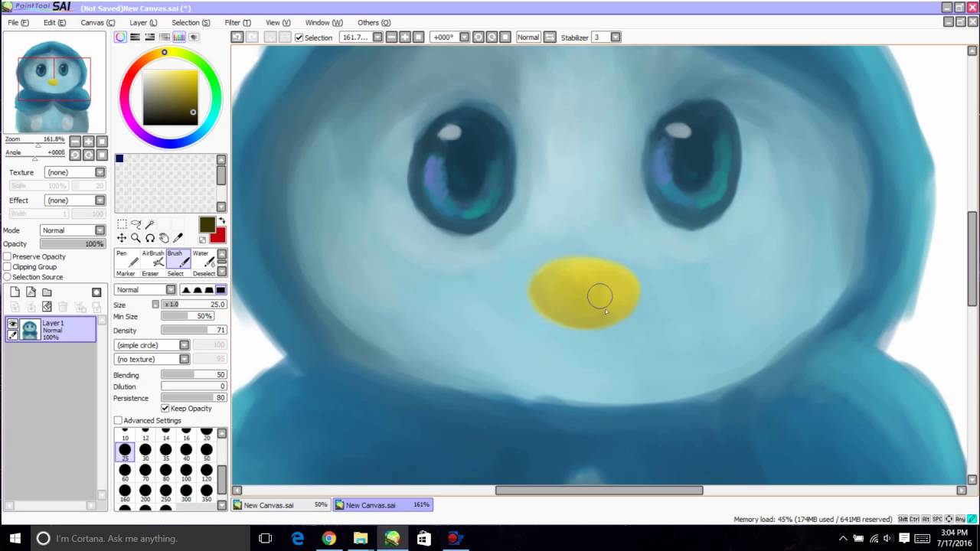Screen dimensions: 980x551
Task: Open the no texture brush dropdown
Action: [x=152, y=359]
